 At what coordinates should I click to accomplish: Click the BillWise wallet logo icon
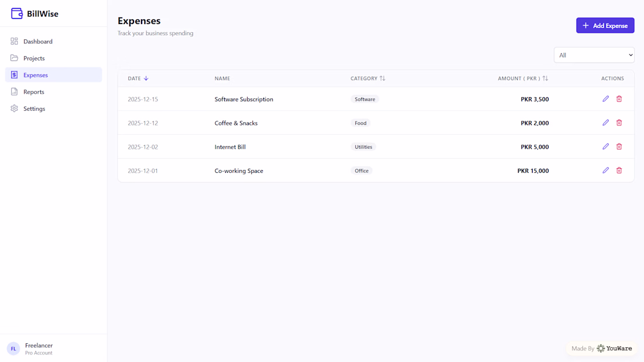pos(17,13)
